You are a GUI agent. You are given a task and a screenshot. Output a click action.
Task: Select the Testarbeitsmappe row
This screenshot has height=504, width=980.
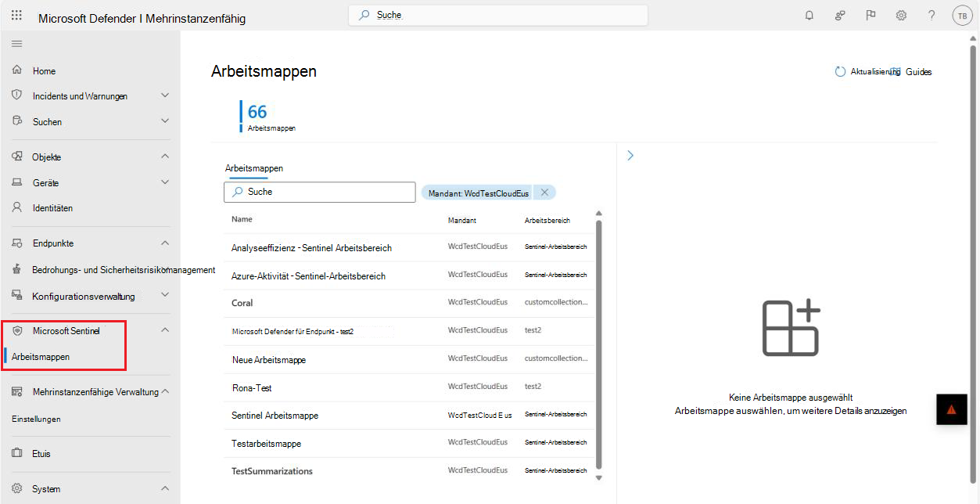click(x=410, y=444)
